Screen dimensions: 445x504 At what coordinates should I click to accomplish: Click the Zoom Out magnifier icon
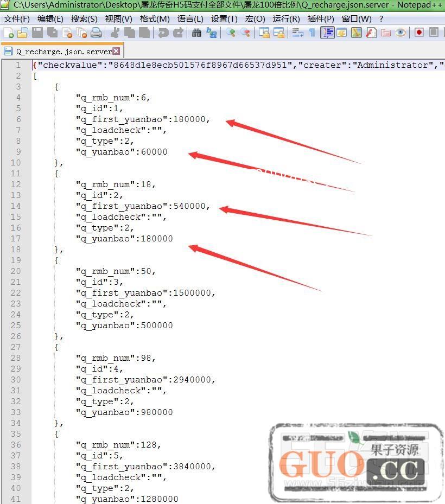click(245, 33)
